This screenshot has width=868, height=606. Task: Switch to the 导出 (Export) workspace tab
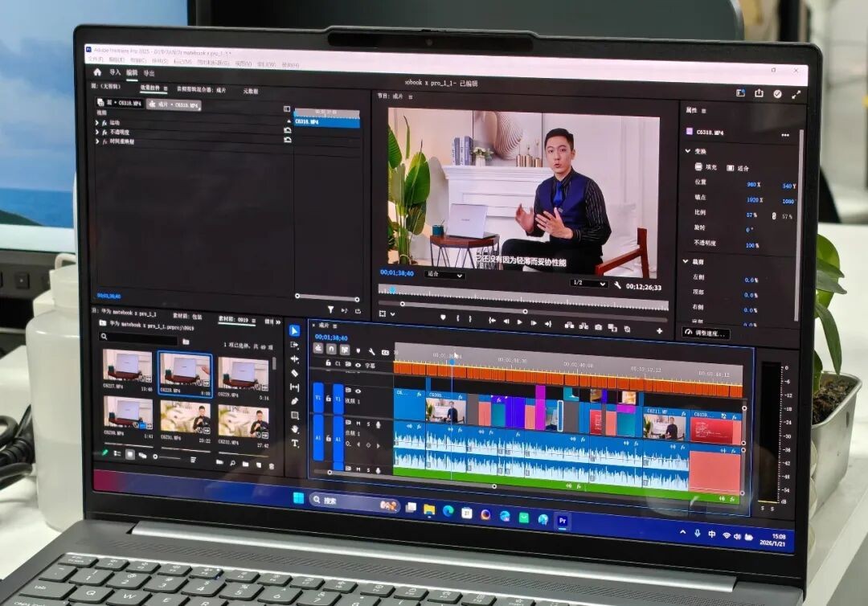click(x=149, y=73)
